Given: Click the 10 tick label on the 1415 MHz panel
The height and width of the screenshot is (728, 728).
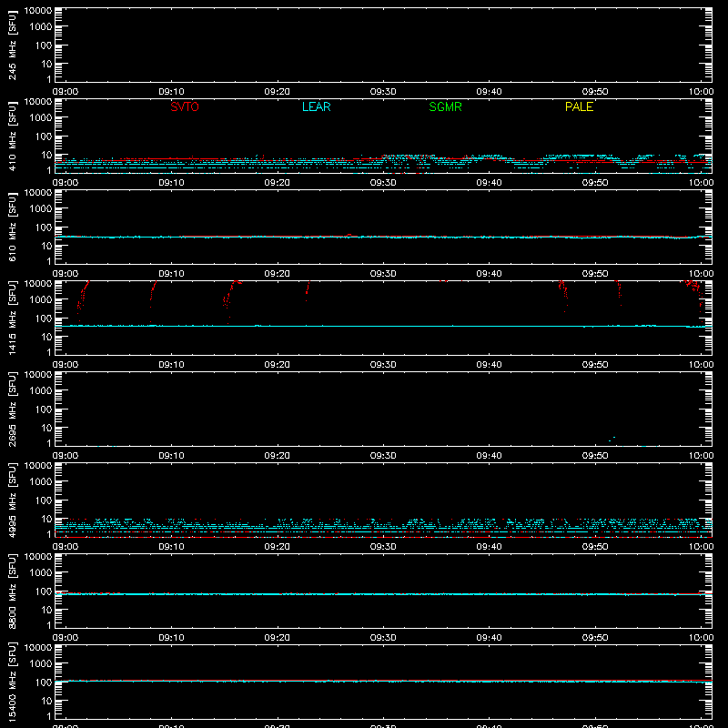Looking at the screenshot, I should pos(46,337).
